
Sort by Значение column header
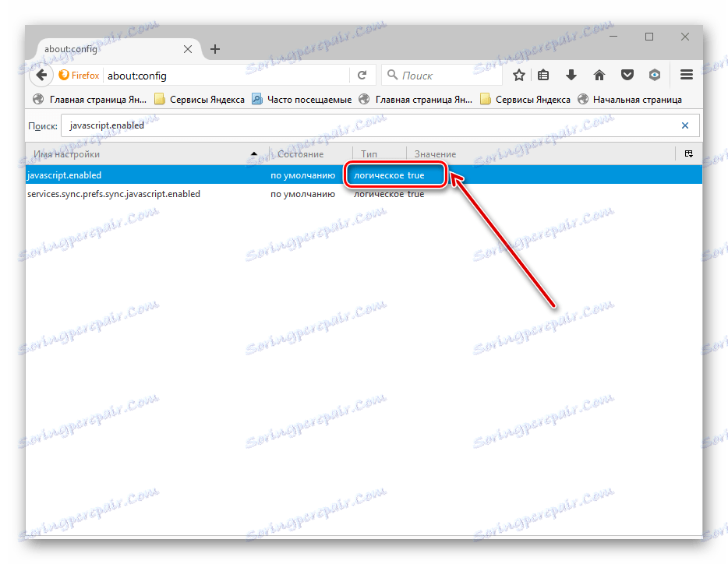(x=540, y=154)
